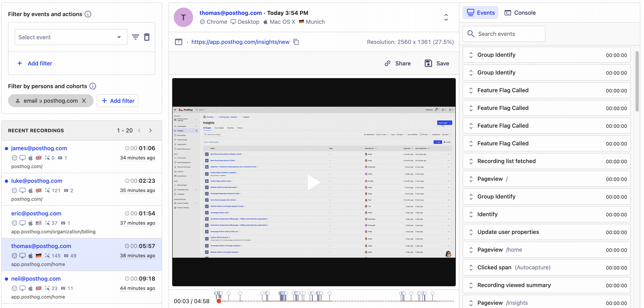Click the Desktop device icon in header
The image size is (644, 308).
pyautogui.click(x=233, y=22)
